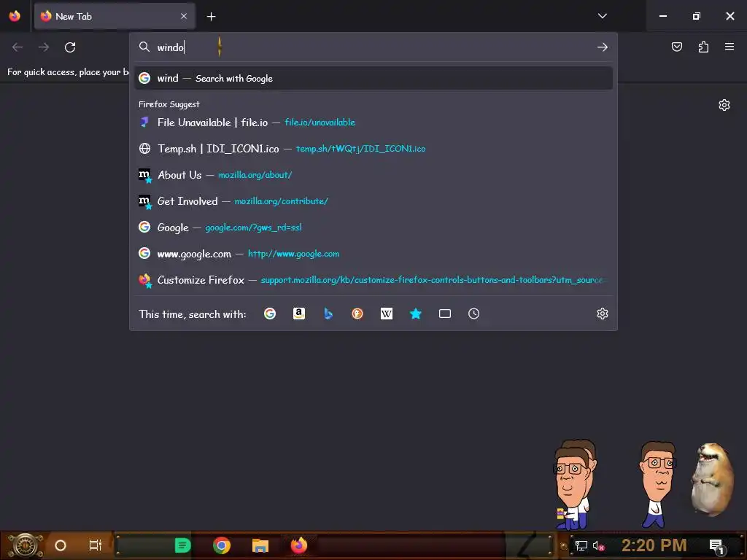This screenshot has width=747, height=560.
Task: Click the Firefox taskbar icon
Action: (x=299, y=545)
